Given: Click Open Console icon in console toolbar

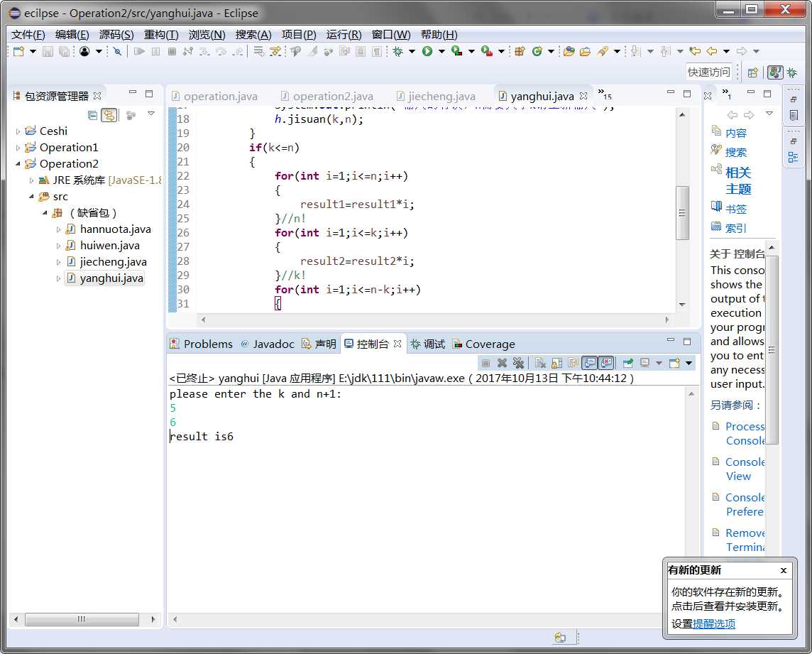Looking at the screenshot, I should coord(674,363).
